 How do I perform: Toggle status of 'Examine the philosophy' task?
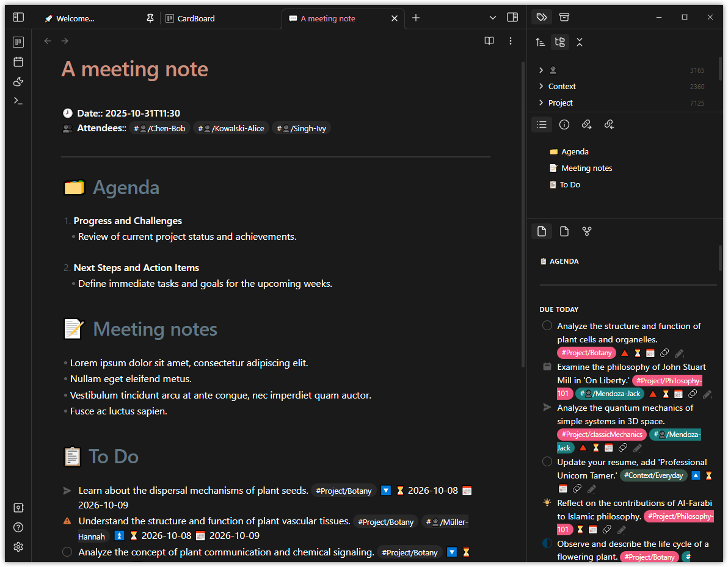[547, 367]
